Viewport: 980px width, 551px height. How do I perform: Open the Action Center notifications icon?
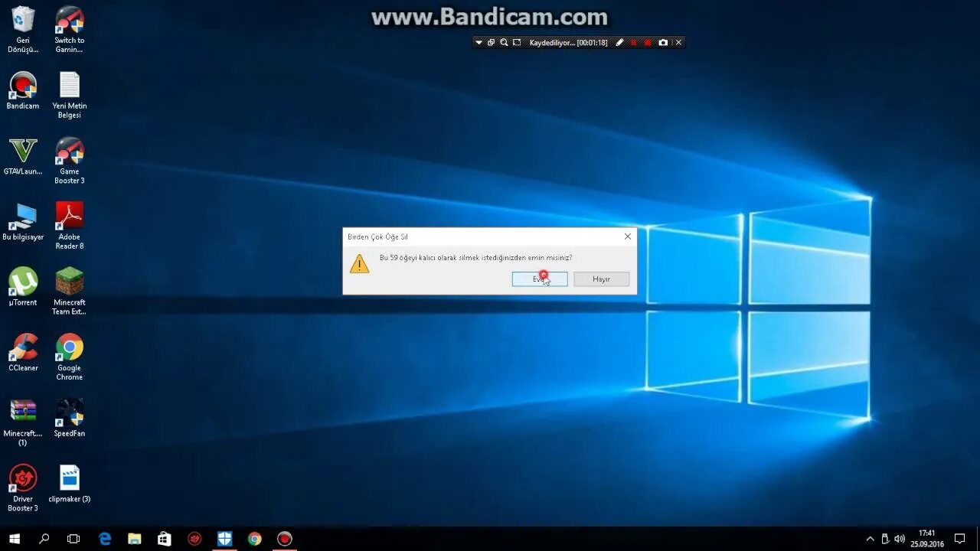point(959,539)
